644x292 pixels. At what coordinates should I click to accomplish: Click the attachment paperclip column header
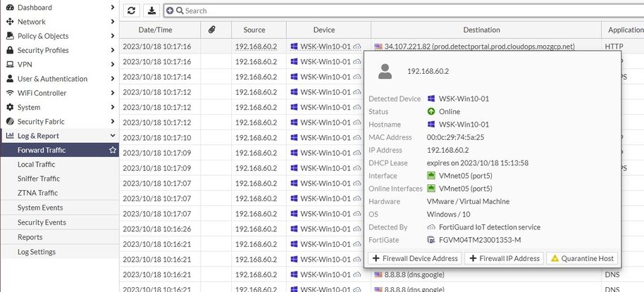pos(212,30)
